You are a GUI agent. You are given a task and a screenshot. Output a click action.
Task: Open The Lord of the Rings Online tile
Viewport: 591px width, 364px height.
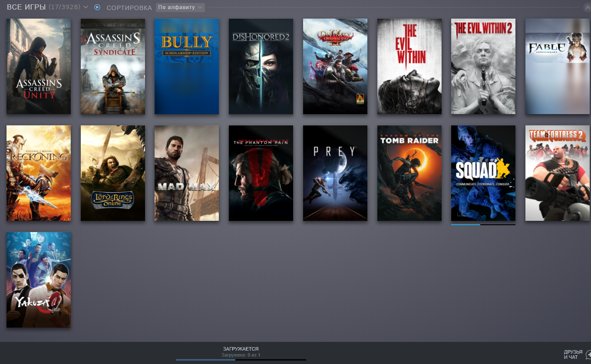point(113,173)
